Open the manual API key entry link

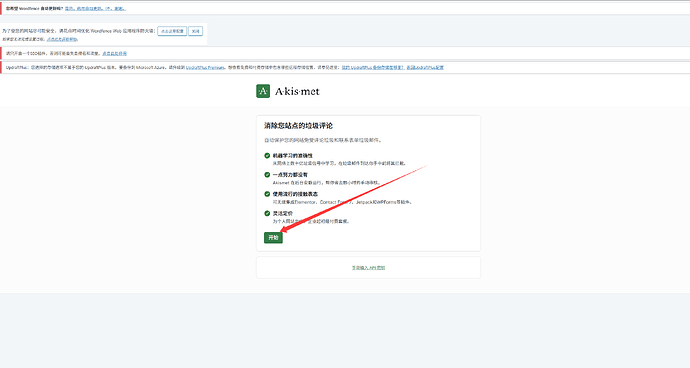(368, 268)
